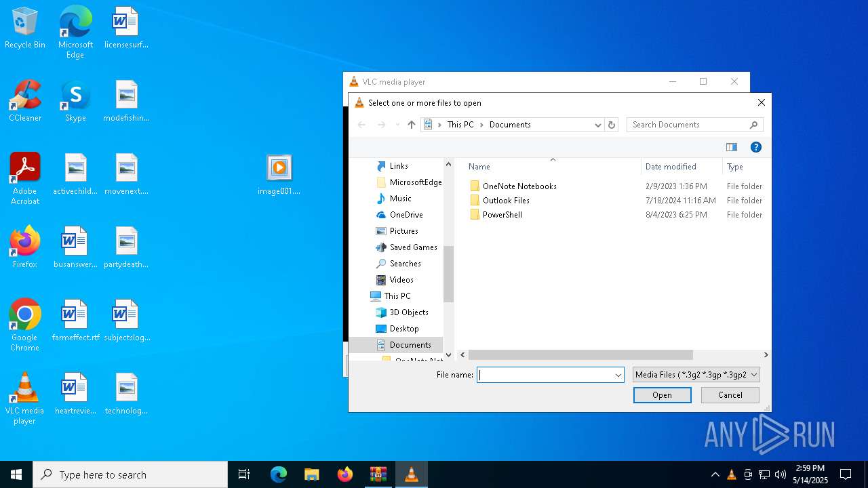Screen dimensions: 868x488
Task: Open Firefox desktop shortcut
Action: [25, 247]
